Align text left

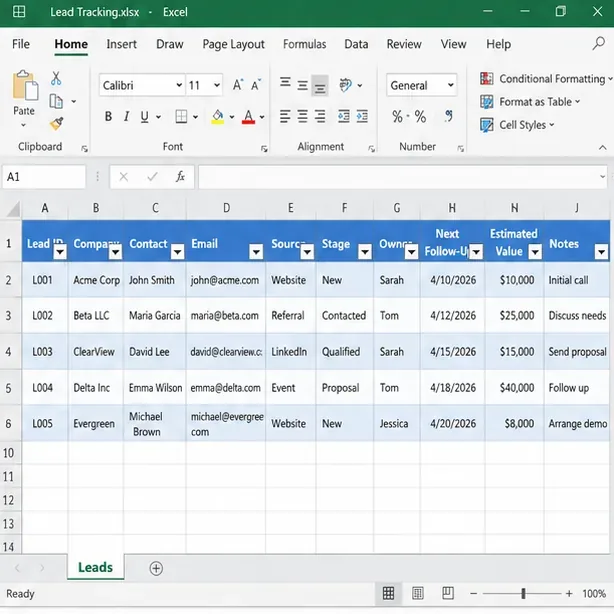pos(285,116)
